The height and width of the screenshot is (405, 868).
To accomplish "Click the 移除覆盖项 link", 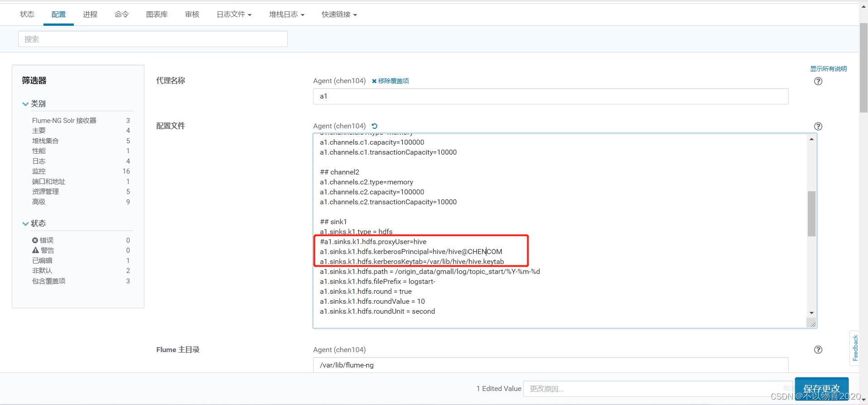I will pyautogui.click(x=390, y=81).
